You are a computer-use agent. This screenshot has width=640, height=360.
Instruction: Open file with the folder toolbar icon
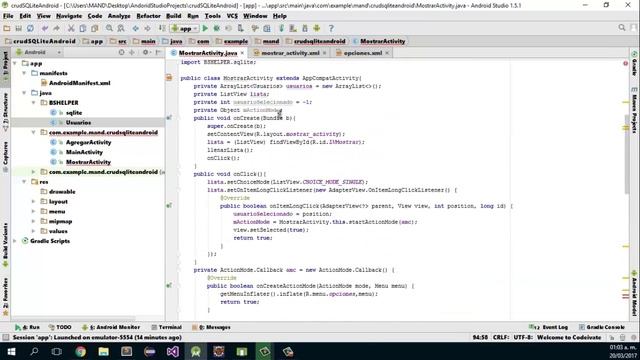click(x=7, y=29)
